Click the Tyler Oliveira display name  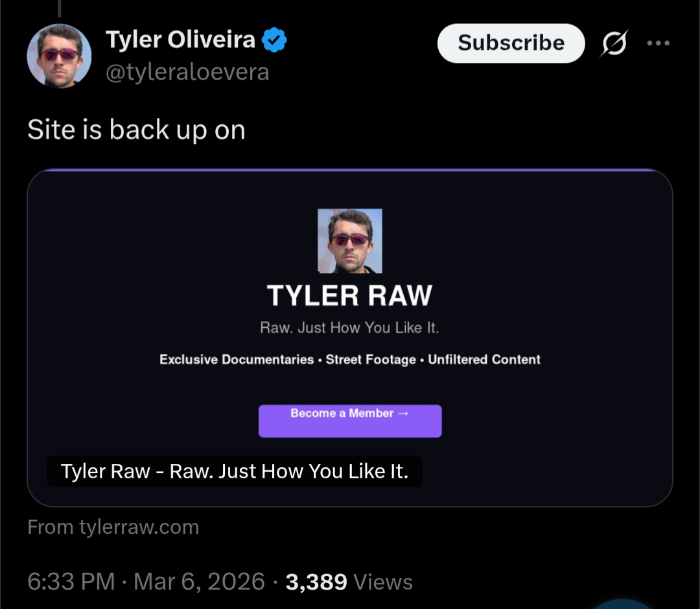[x=180, y=40]
